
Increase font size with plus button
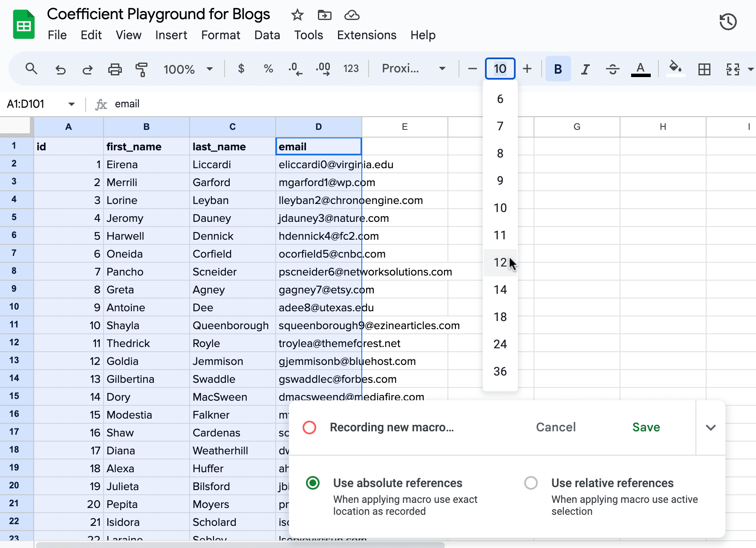pyautogui.click(x=527, y=69)
